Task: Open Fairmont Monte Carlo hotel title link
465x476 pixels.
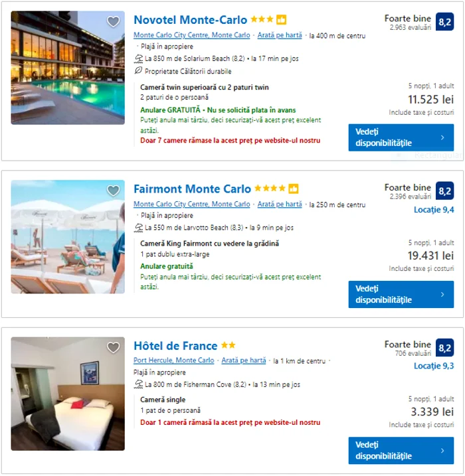Action: [192, 189]
